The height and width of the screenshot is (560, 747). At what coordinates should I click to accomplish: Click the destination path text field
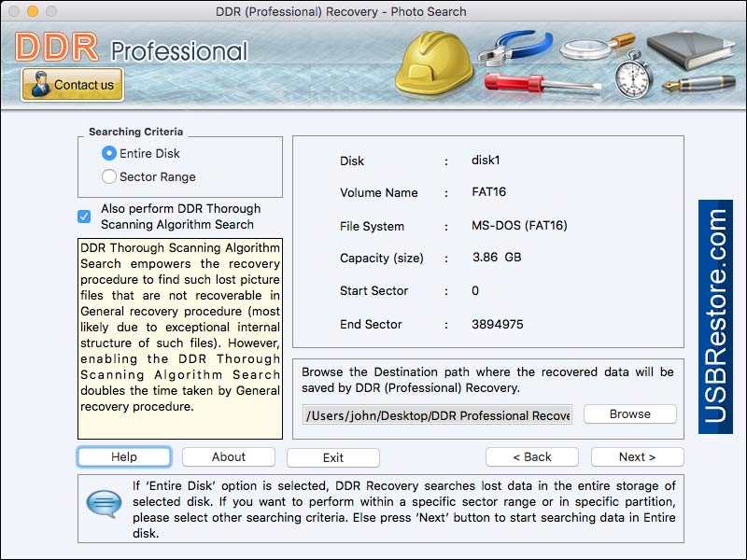click(439, 413)
